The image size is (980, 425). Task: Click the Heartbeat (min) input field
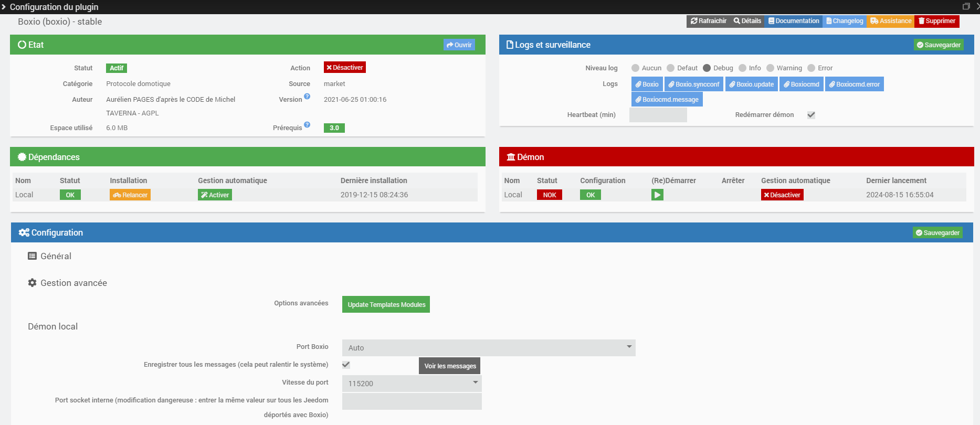point(658,115)
